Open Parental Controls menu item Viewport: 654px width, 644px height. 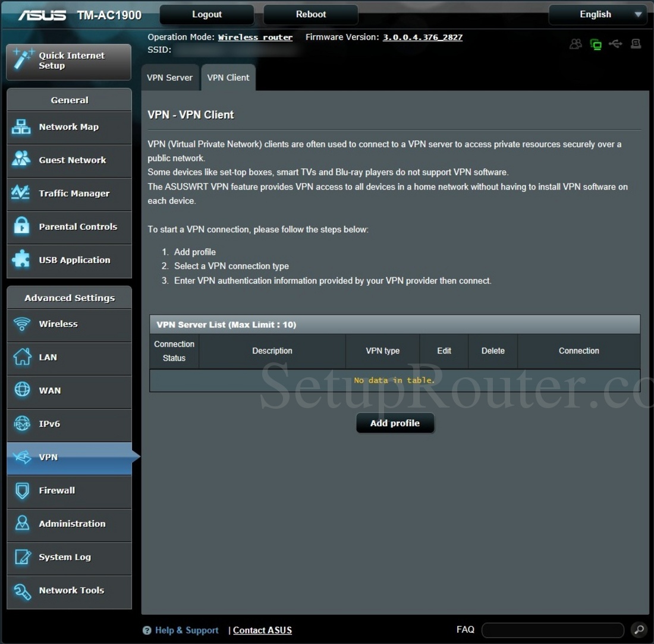tap(69, 227)
